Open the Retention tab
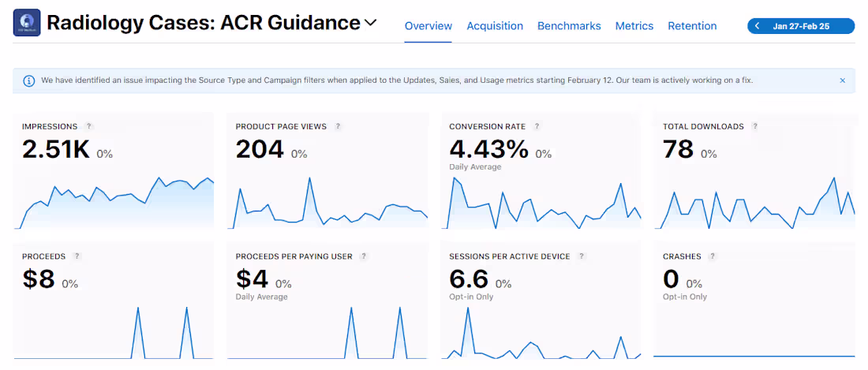This screenshot has height=370, width=868. [x=692, y=26]
